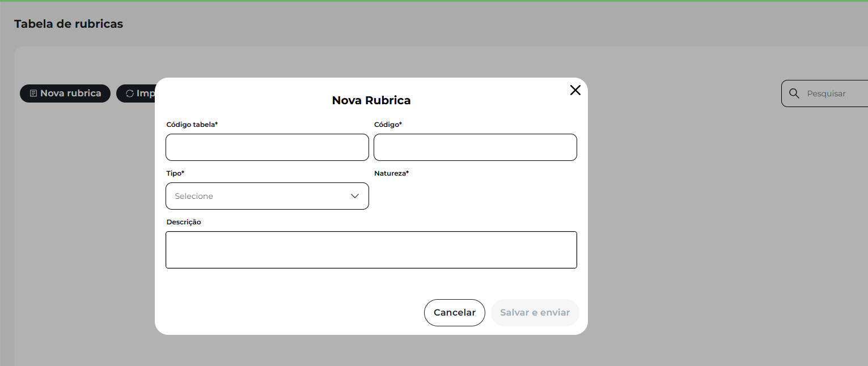Image resolution: width=868 pixels, height=366 pixels.
Task: Type in the Pesquisar search box
Action: point(833,93)
